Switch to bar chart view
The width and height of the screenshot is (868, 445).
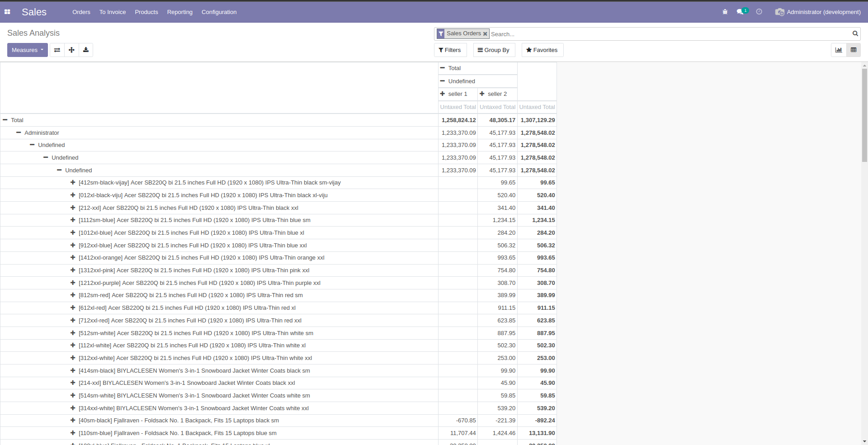coord(839,50)
